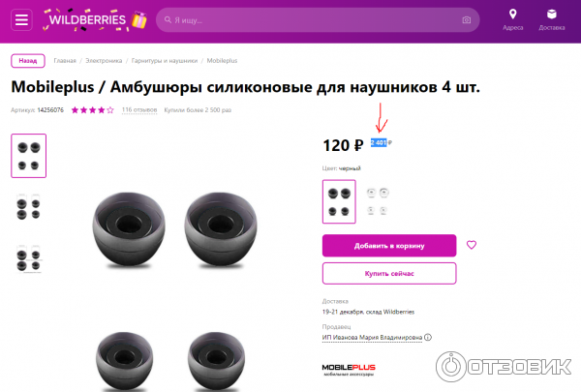Select the black color swatch option
This screenshot has width=581, height=392.
339,201
